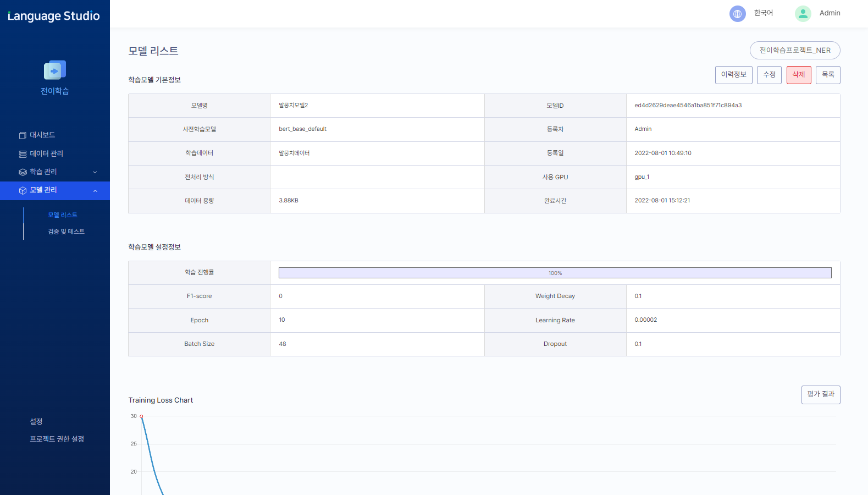Open the 한국어 language selector
Image resolution: width=868 pixels, height=495 pixels.
pyautogui.click(x=763, y=13)
